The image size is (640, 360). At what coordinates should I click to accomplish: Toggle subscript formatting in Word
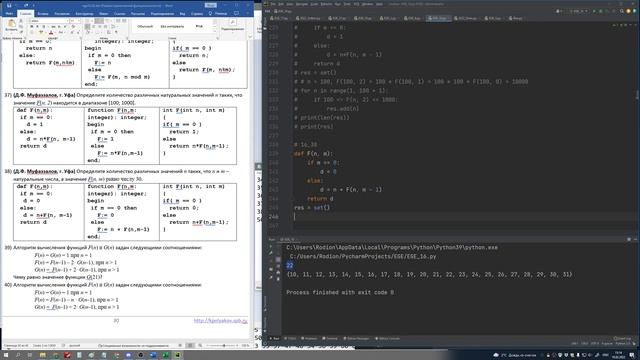pyautogui.click(x=59, y=26)
